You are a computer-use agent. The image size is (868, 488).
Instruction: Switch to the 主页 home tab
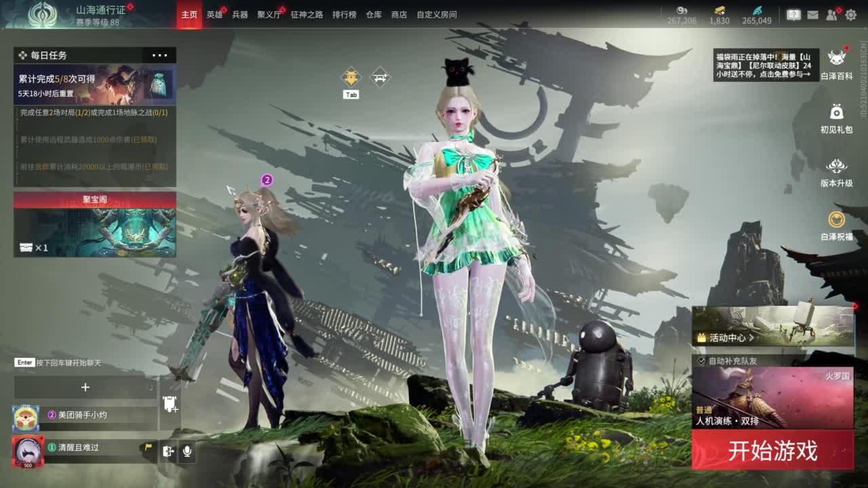[189, 14]
